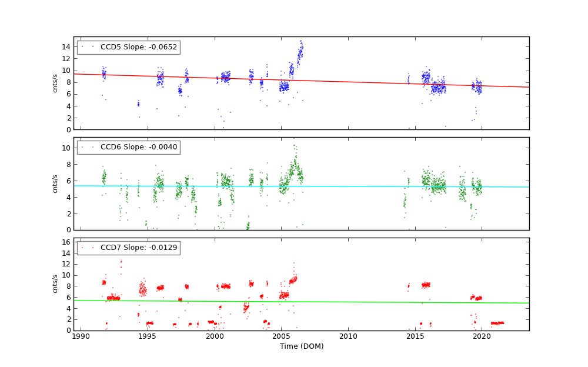Screen dimensions: 588x367
Task: Click the cnts/s label of the top panel
Action: click(56, 83)
